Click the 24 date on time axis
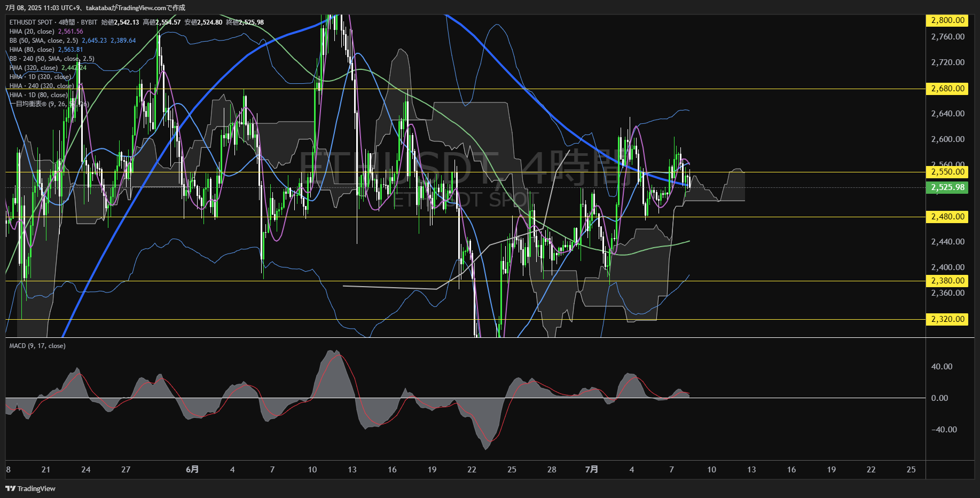Screen dimensions: 980x498 pos(86,470)
